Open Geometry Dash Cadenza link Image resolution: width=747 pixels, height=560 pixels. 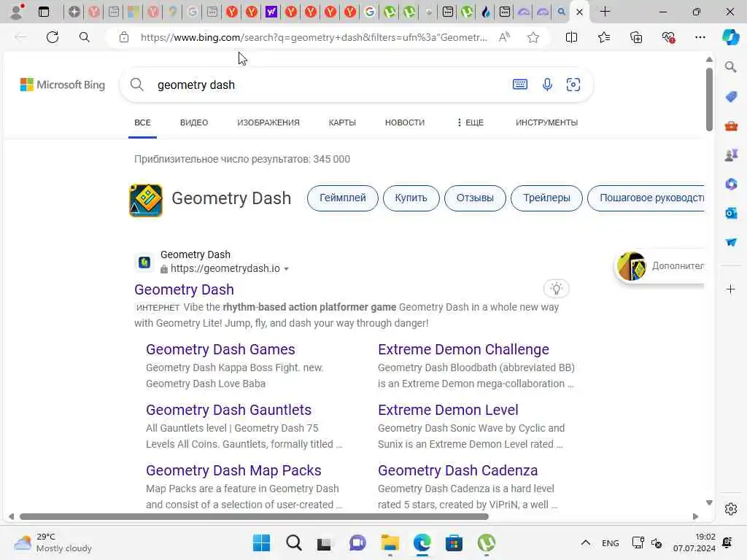457,470
